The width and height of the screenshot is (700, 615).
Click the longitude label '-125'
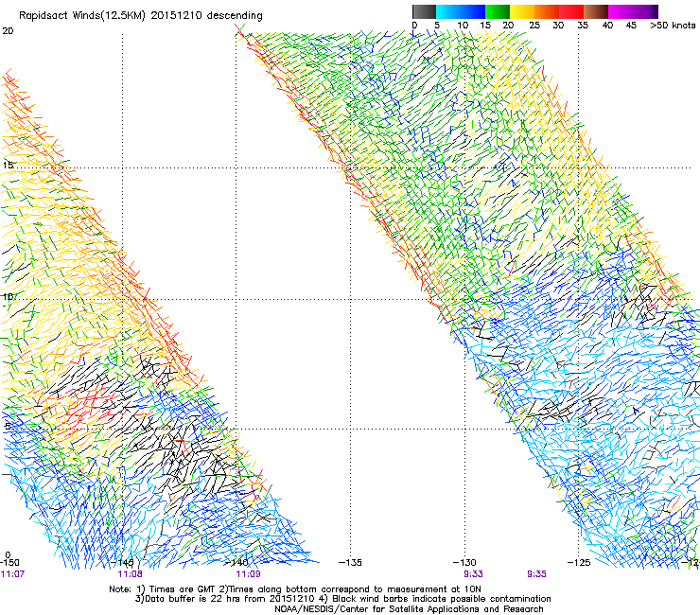[x=579, y=562]
